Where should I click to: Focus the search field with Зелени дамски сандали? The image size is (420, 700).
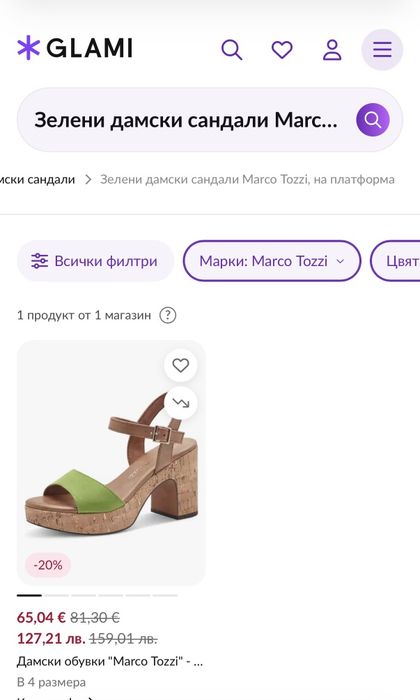tap(210, 120)
